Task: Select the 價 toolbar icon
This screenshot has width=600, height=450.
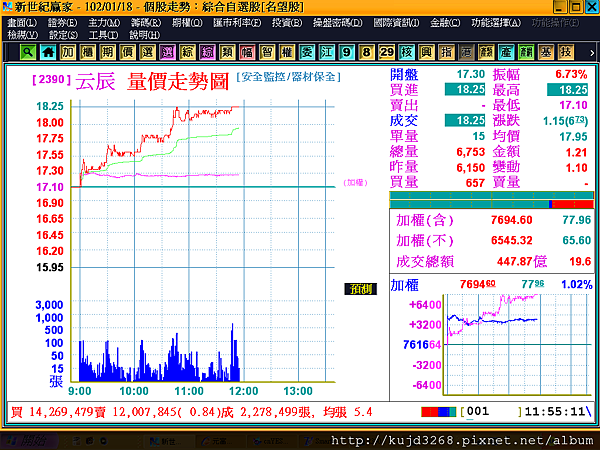Action: pos(127,52)
